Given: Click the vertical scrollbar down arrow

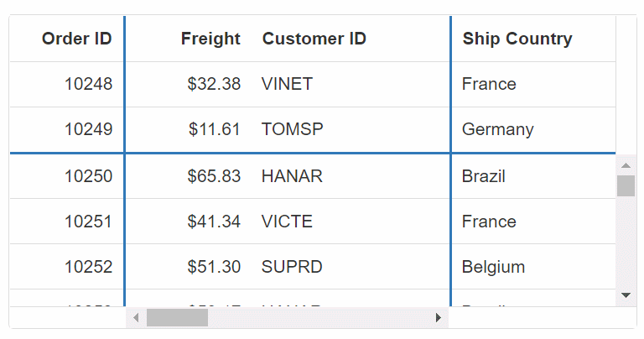Looking at the screenshot, I should pos(626,295).
